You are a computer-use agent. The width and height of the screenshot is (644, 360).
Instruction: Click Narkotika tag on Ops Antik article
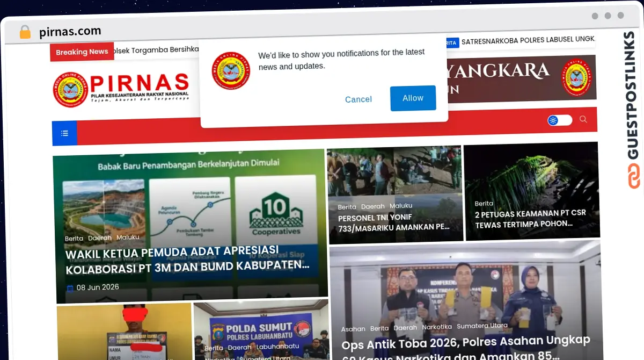(436, 327)
